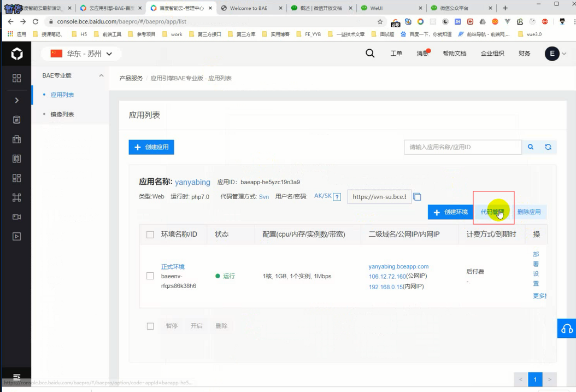Open the search icon in the top bar
Screen dimensions: 576x392
[369, 54]
